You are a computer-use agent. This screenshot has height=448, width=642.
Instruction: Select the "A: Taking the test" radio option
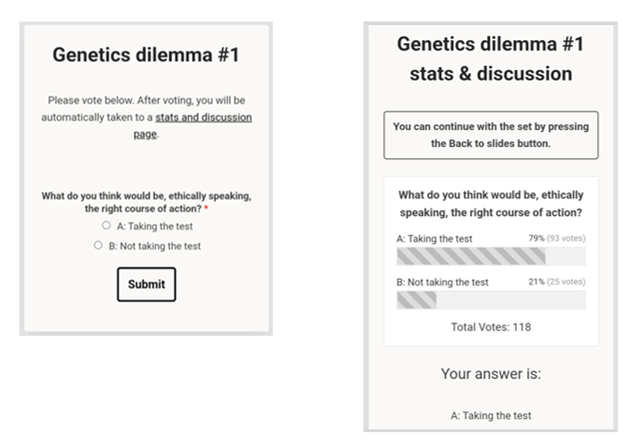(x=106, y=226)
